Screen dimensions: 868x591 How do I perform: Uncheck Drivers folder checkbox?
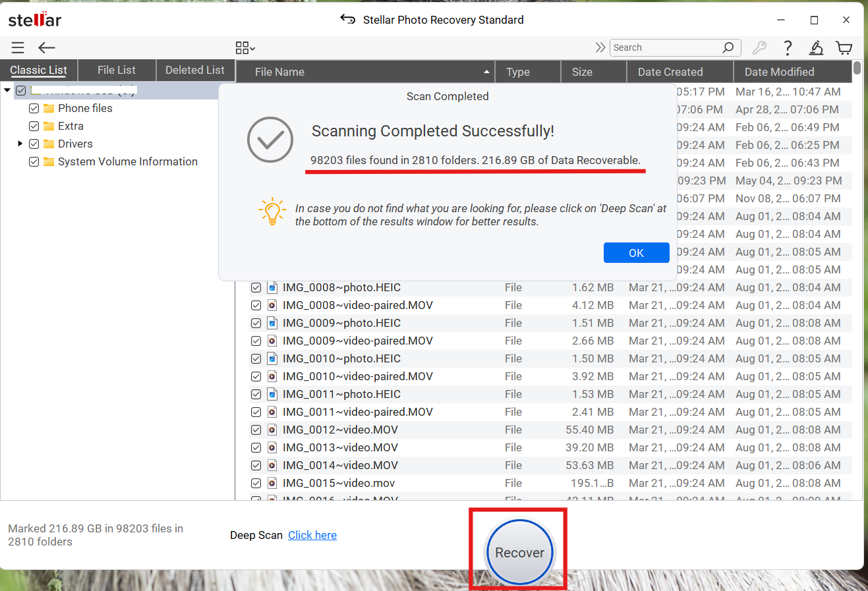[34, 144]
